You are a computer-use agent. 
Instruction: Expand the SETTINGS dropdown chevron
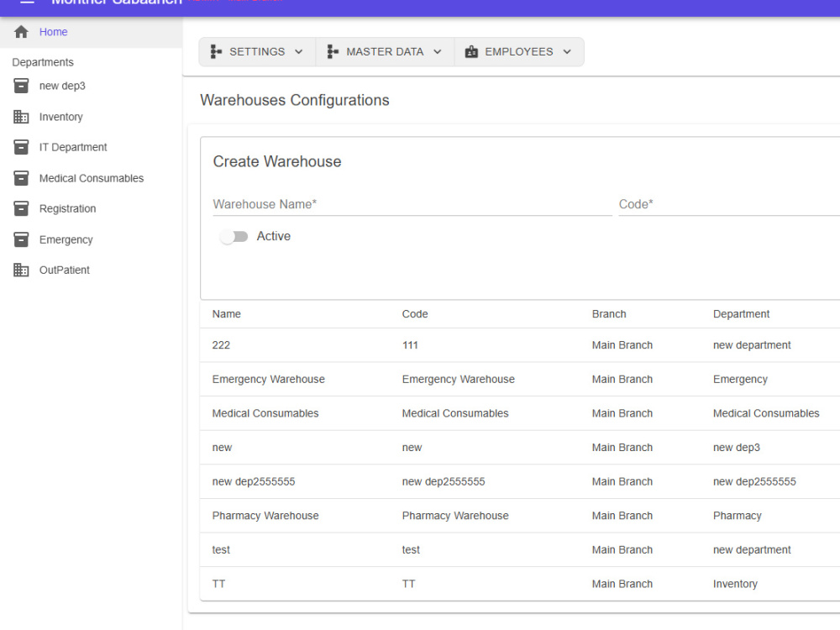tap(299, 51)
